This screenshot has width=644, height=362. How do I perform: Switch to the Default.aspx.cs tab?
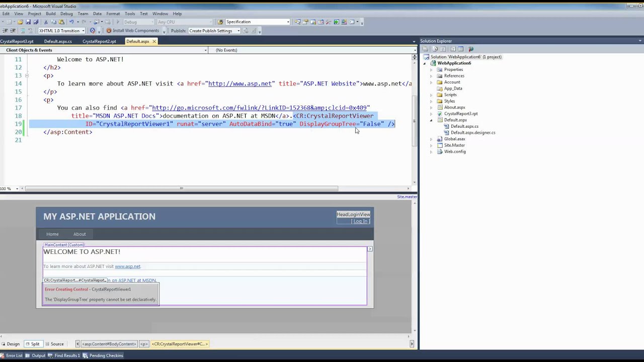(58, 41)
